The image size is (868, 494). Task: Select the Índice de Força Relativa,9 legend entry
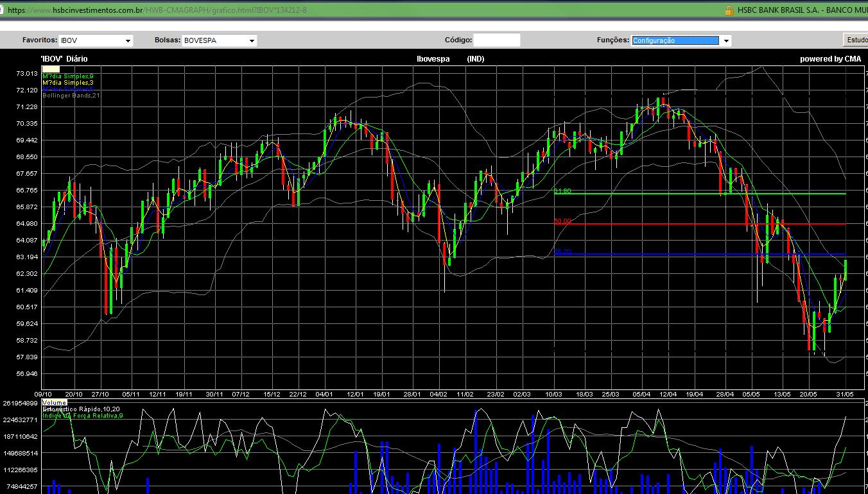[83, 416]
